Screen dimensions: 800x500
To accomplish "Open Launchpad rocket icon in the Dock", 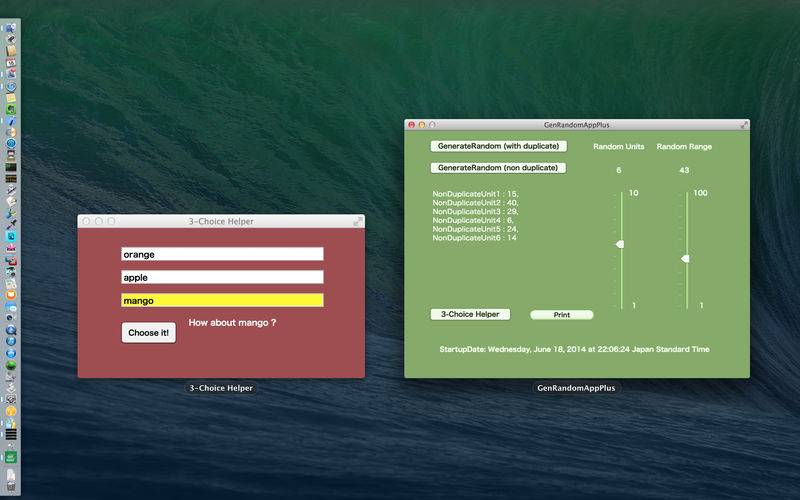I will [11, 39].
